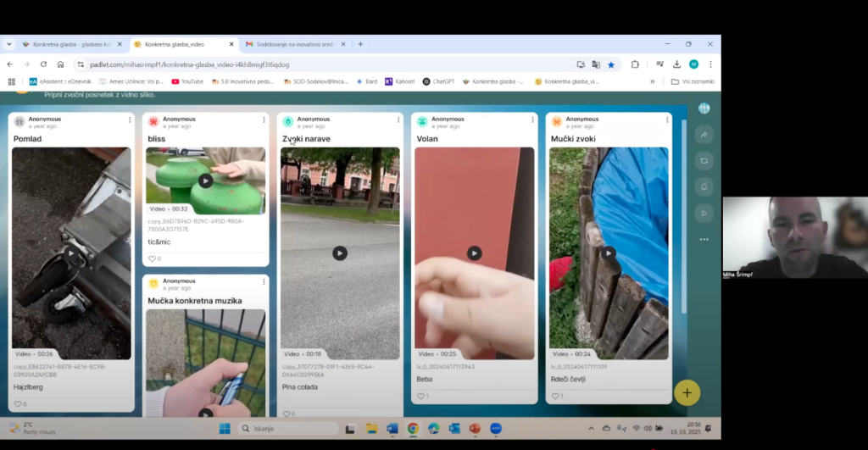Play the Mučki zvoki video
868x450 pixels.
pyautogui.click(x=609, y=253)
